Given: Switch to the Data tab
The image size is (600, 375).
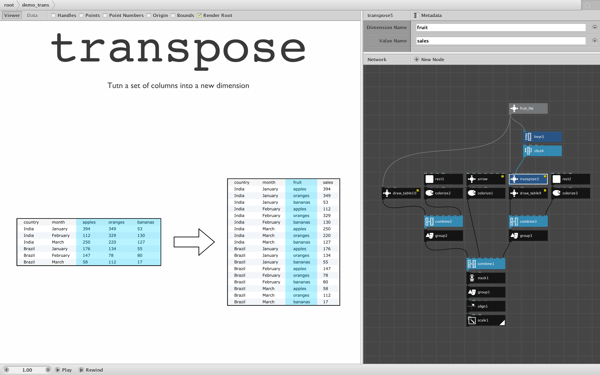Looking at the screenshot, I should coord(32,15).
